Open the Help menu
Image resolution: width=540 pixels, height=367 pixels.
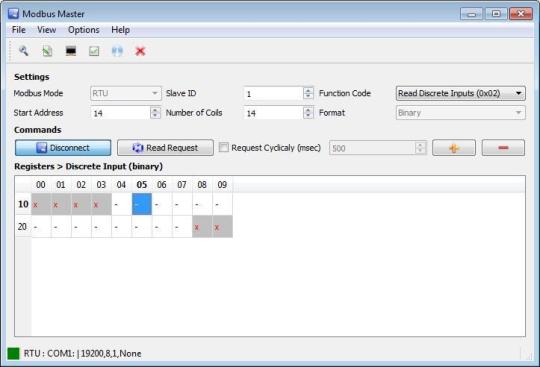pyautogui.click(x=121, y=30)
